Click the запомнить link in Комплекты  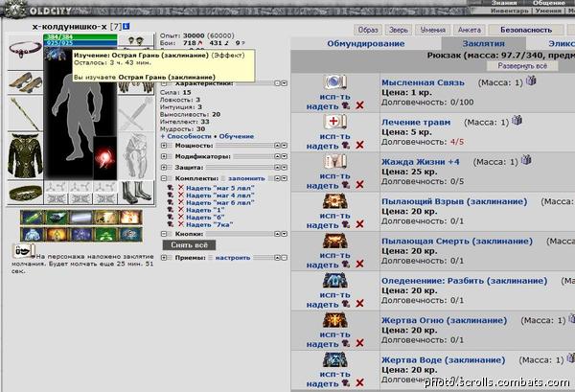(x=246, y=178)
